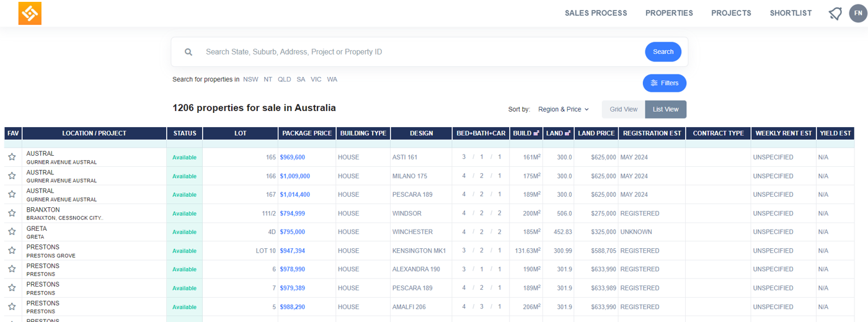Viewport: 868px width, 322px height.
Task: Click the Building Type column header
Action: pyautogui.click(x=363, y=133)
